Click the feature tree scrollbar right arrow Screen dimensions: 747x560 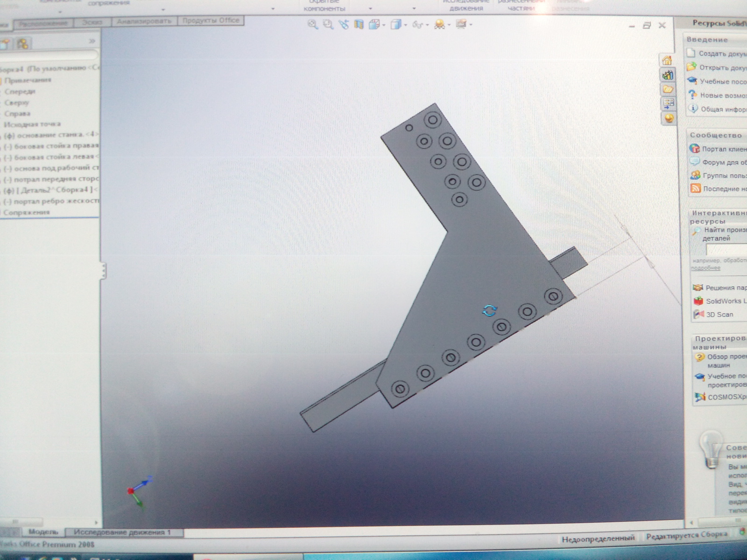(96, 523)
